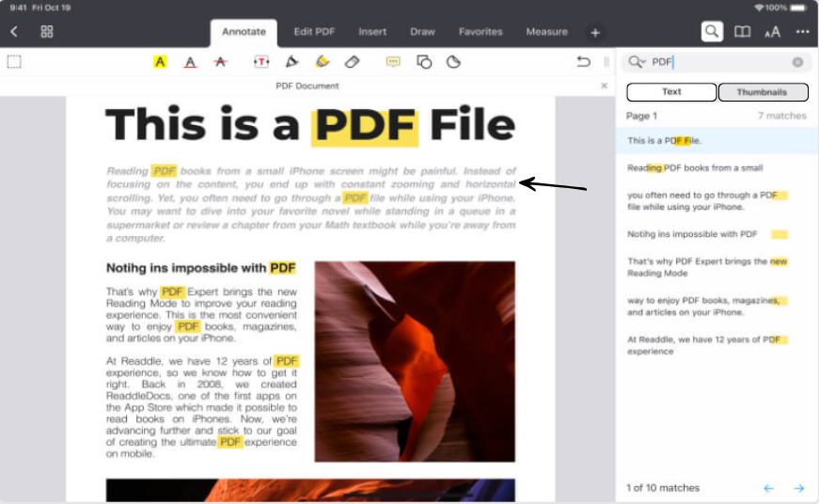Click the 'Page 1' results header
The height and width of the screenshot is (504, 819).
point(641,116)
